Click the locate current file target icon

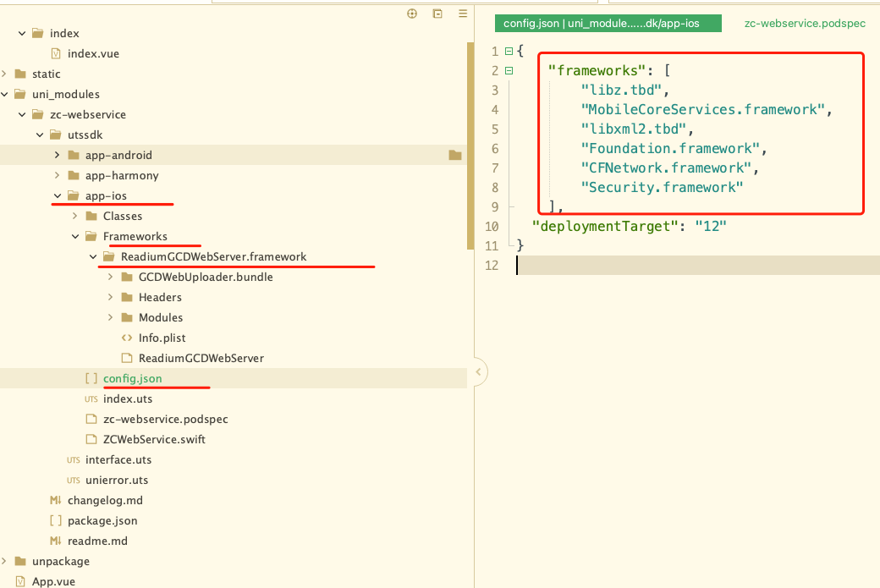tap(412, 14)
